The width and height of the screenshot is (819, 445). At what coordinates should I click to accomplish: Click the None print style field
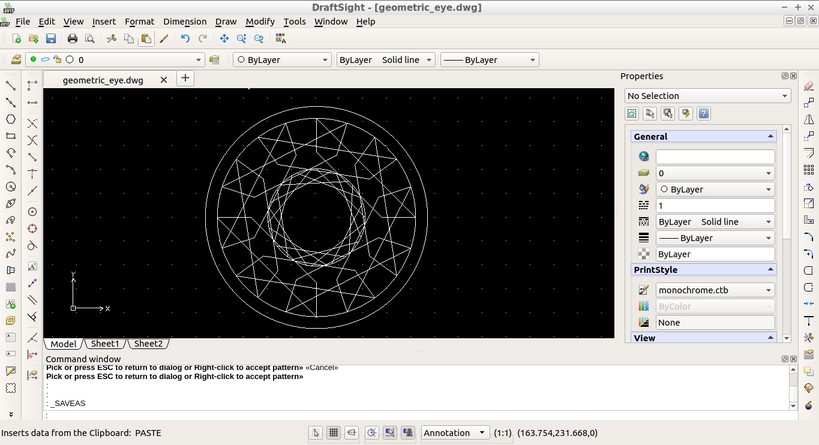(x=715, y=322)
